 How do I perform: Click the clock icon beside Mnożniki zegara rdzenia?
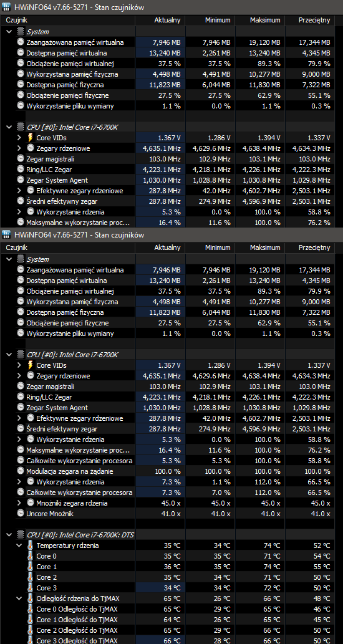coord(31,502)
